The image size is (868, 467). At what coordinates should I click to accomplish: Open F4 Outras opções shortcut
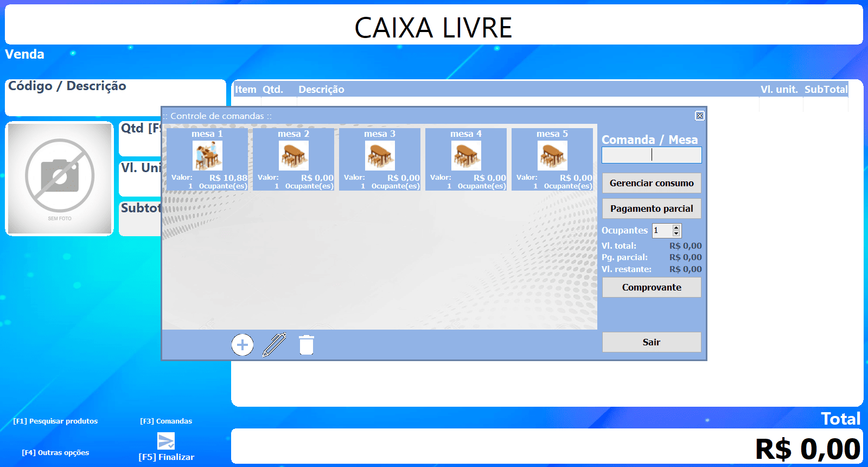click(55, 453)
